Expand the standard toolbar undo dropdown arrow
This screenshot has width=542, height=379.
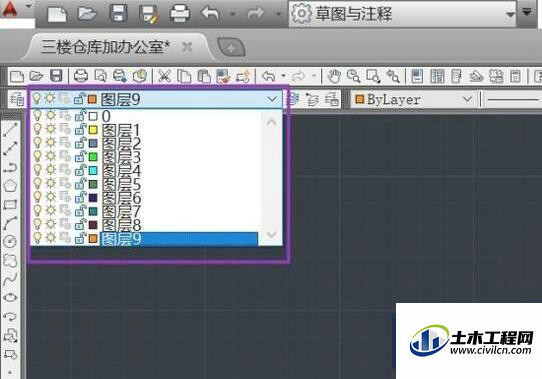tap(283, 76)
